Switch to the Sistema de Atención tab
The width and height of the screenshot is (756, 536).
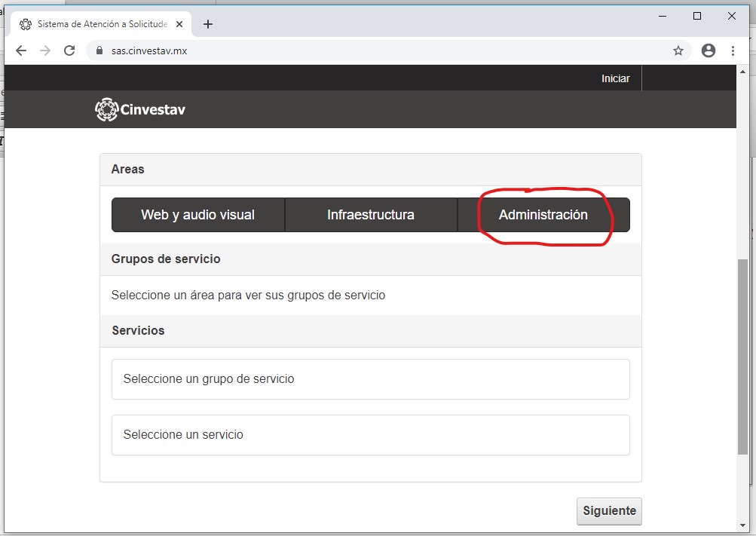pyautogui.click(x=98, y=24)
